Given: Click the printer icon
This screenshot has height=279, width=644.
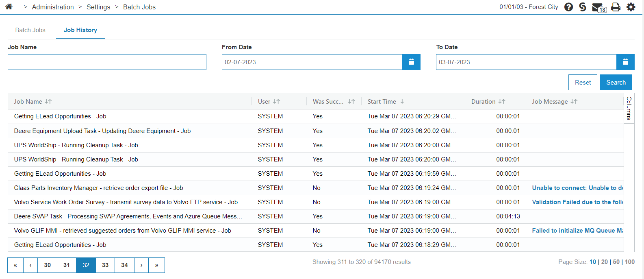Looking at the screenshot, I should [616, 7].
